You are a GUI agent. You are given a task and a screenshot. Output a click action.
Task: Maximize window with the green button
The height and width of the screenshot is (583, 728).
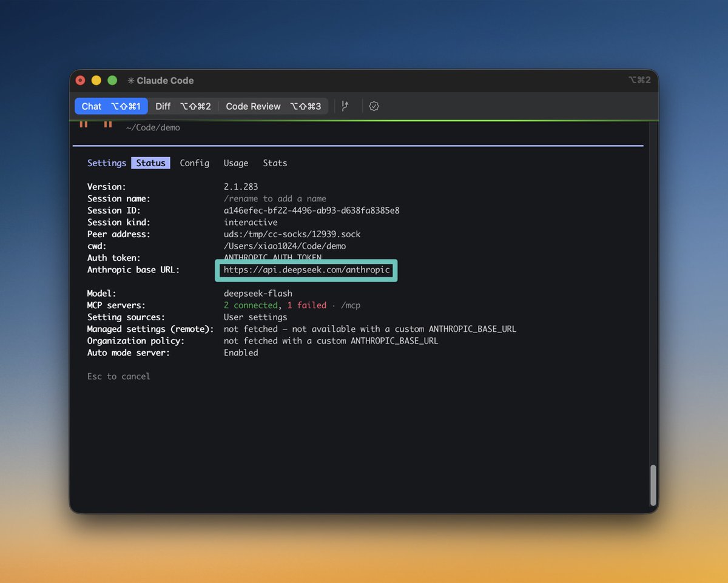pos(112,81)
